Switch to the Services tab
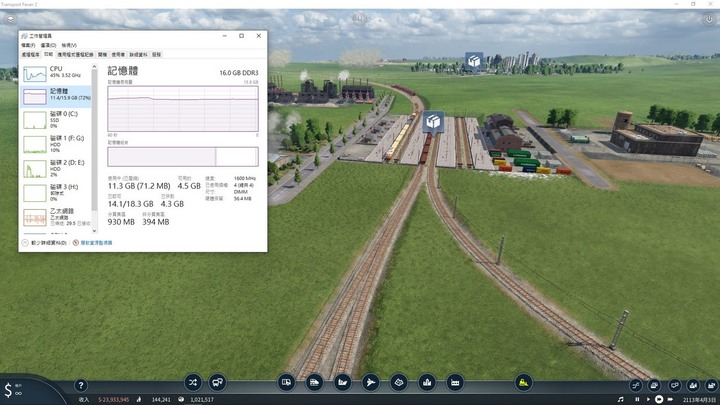 156,55
